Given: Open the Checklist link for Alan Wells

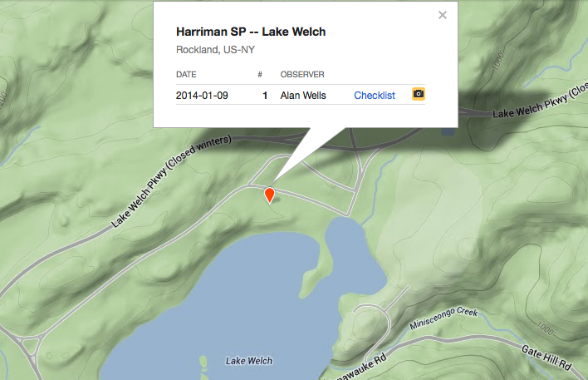Looking at the screenshot, I should point(375,96).
